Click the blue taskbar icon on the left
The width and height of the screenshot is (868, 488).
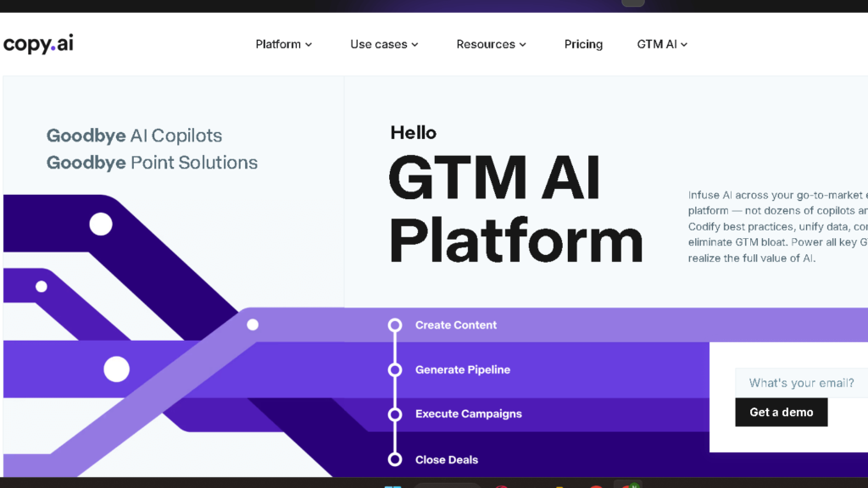392,485
